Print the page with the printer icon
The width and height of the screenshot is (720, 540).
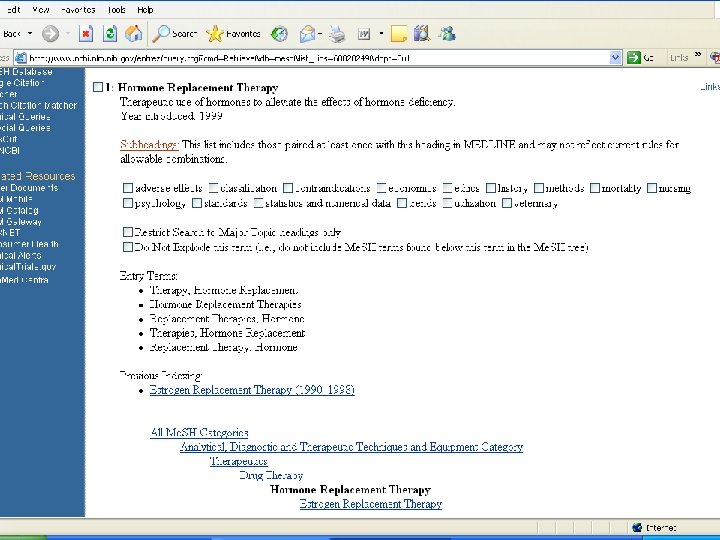(338, 34)
